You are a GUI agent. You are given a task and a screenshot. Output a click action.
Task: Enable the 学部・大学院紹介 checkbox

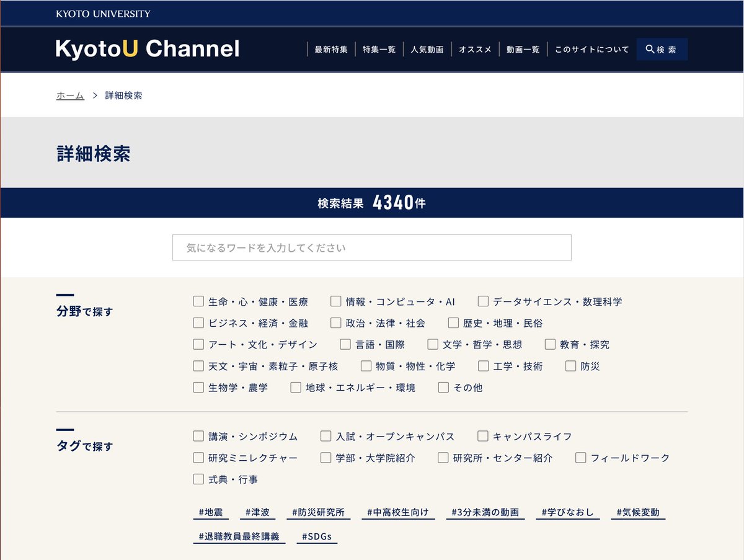pyautogui.click(x=325, y=458)
